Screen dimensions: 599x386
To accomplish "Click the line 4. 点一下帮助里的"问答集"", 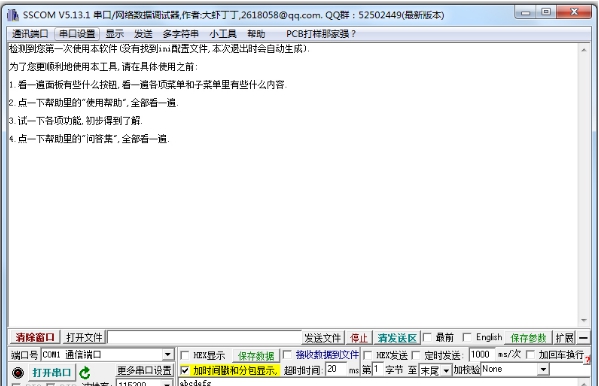I will 89,139.
